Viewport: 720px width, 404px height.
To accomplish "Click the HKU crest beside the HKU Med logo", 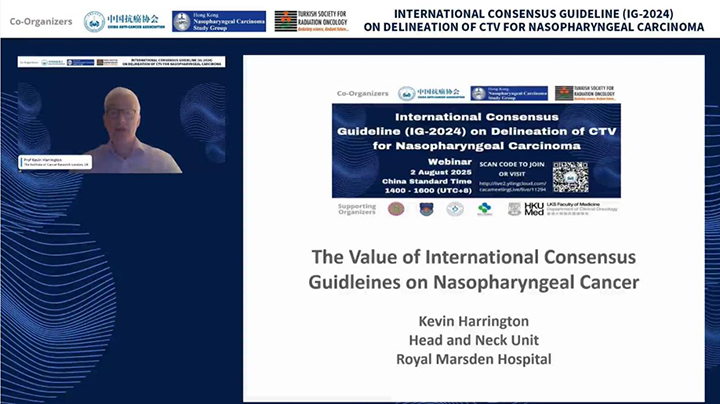I will (514, 209).
